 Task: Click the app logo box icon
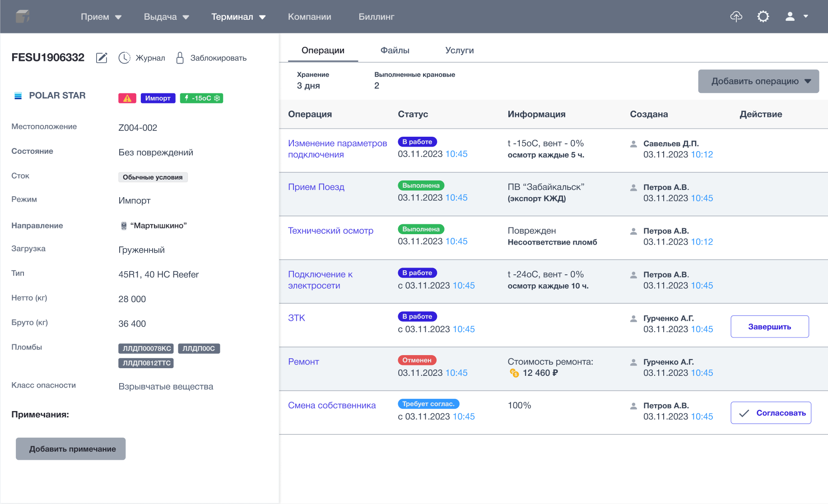[22, 17]
